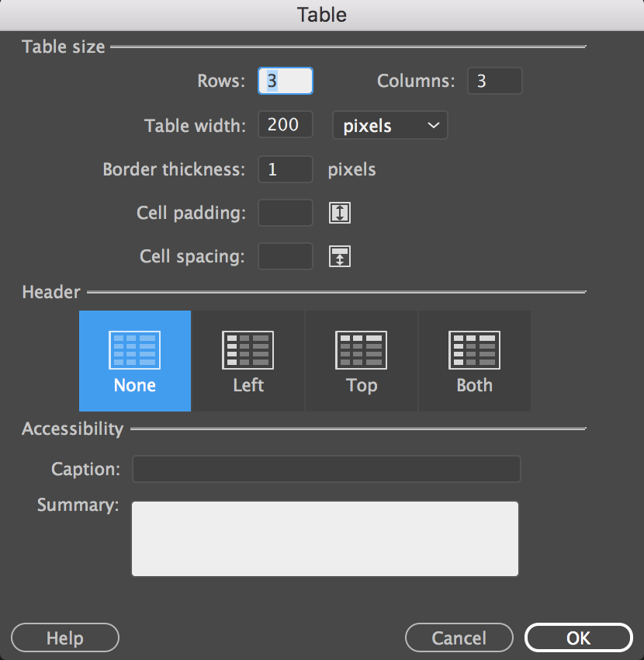Click the Caption text field

click(x=326, y=468)
